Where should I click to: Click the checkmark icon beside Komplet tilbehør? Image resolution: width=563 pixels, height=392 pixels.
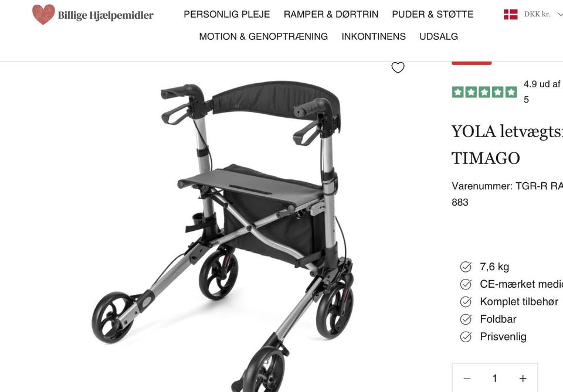466,302
